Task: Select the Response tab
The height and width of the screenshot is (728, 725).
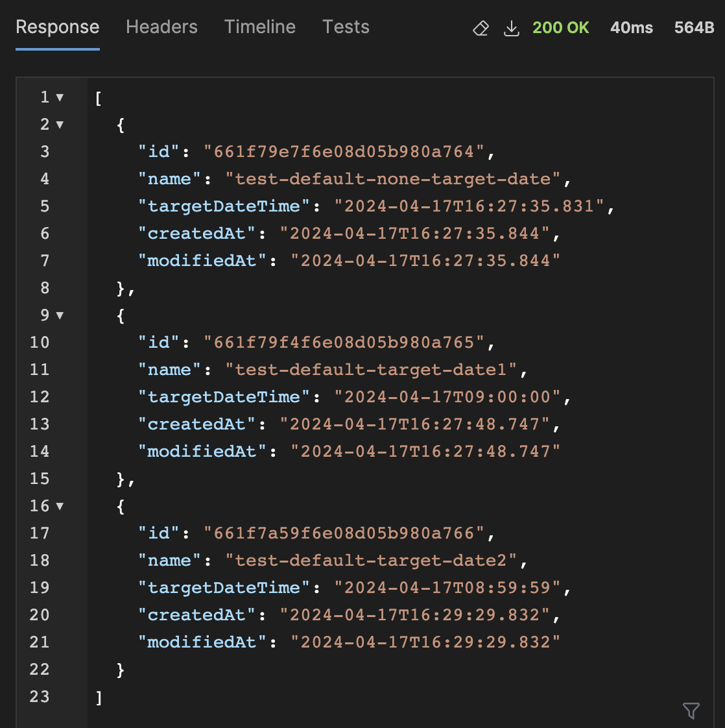Action: pos(58,27)
